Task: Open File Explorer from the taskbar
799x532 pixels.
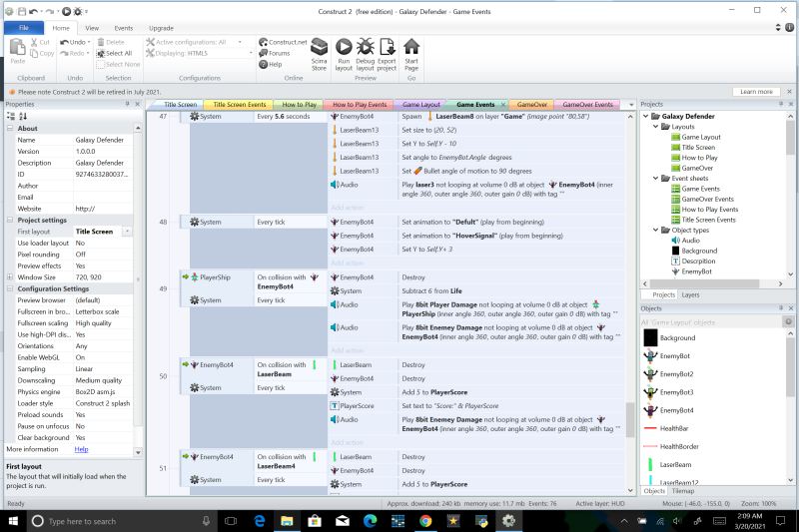Action: tap(287, 521)
